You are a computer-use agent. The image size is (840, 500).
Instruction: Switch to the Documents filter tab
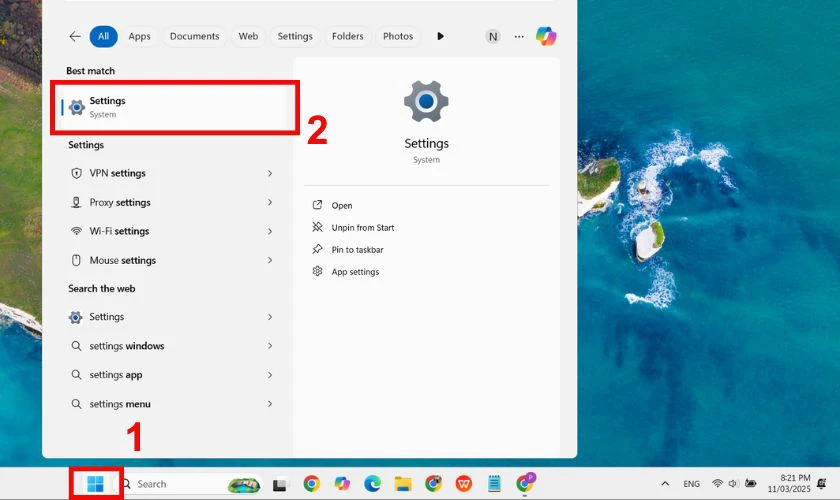pos(194,36)
